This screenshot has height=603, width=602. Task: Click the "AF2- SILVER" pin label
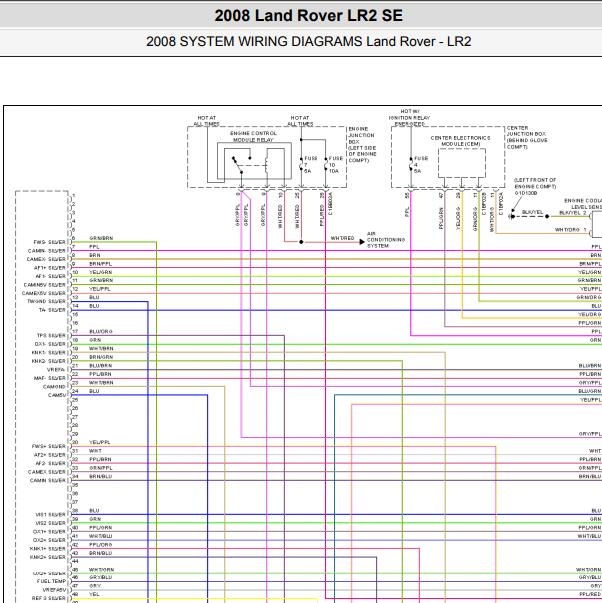click(50, 463)
